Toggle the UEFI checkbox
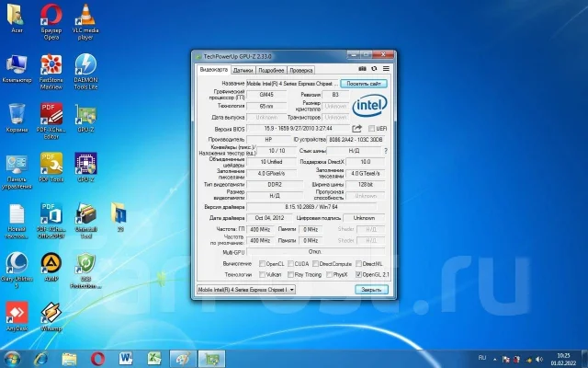The image size is (588, 368). [x=371, y=129]
